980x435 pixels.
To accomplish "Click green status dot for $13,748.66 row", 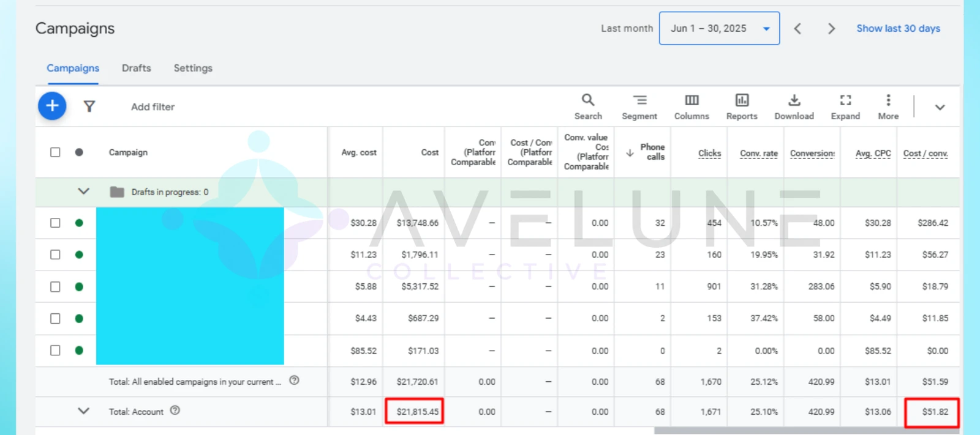I will [x=79, y=223].
